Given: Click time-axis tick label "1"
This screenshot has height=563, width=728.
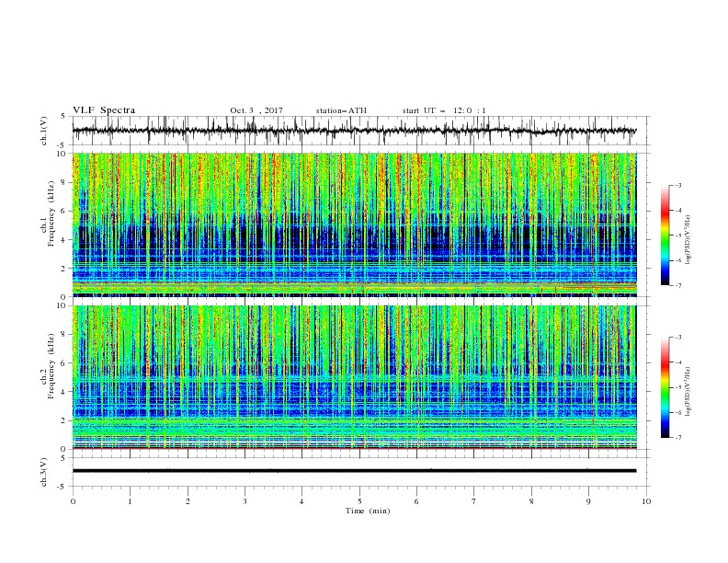Looking at the screenshot, I should pos(130,501).
